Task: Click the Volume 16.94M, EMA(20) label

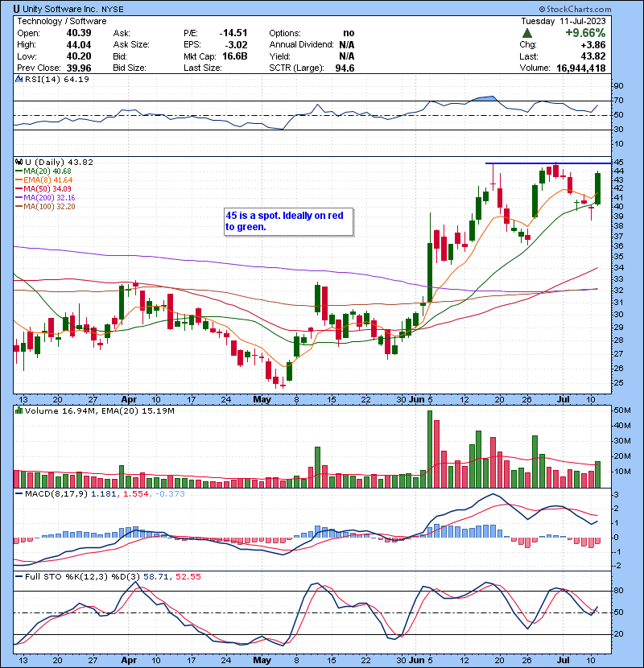Action: pos(100,410)
